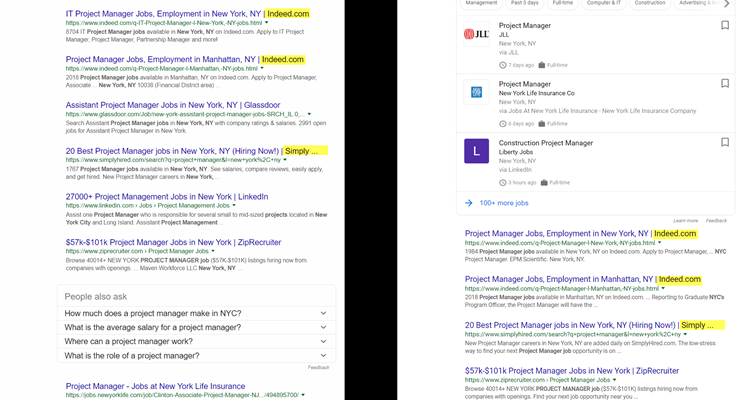Click the New York Life logo
The width and height of the screenshot is (750, 400).
477,93
